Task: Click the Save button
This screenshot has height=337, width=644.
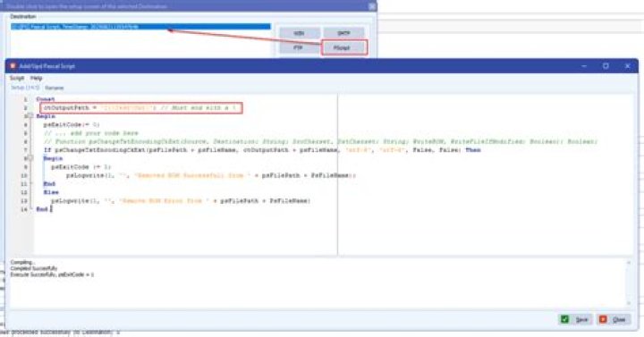Action: [575, 319]
